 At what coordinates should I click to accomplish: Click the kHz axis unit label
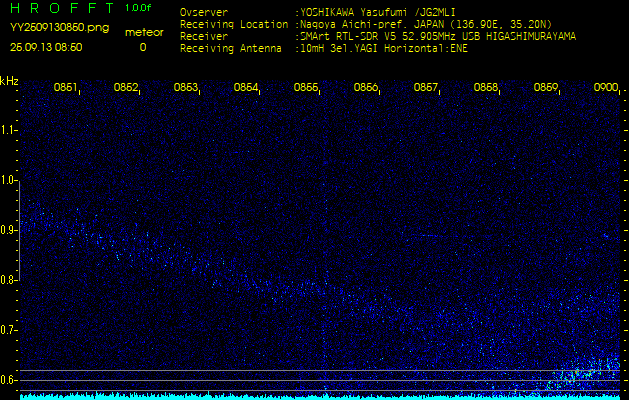click(10, 81)
